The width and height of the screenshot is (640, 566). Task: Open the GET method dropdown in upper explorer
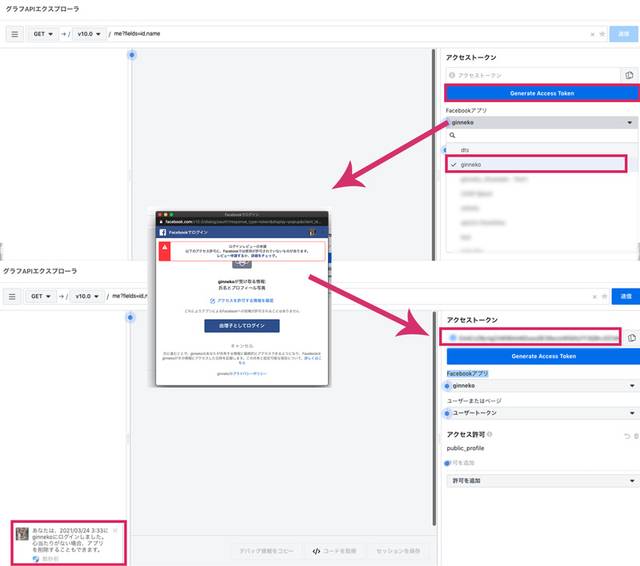point(43,34)
